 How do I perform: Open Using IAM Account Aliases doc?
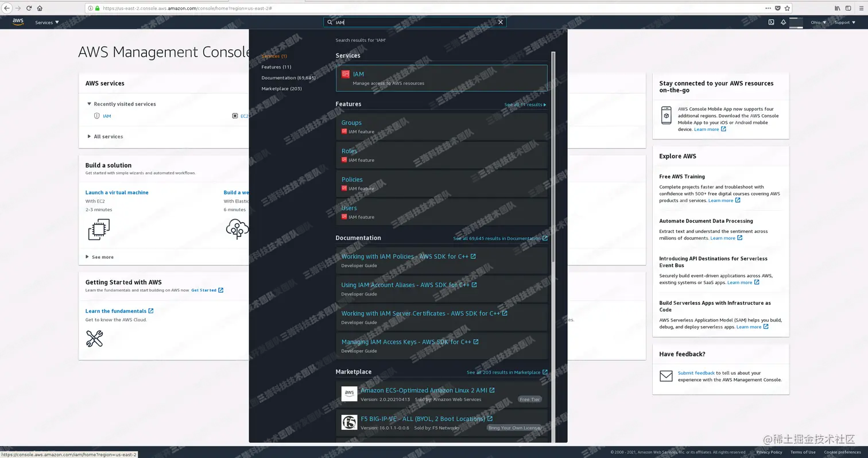click(409, 285)
